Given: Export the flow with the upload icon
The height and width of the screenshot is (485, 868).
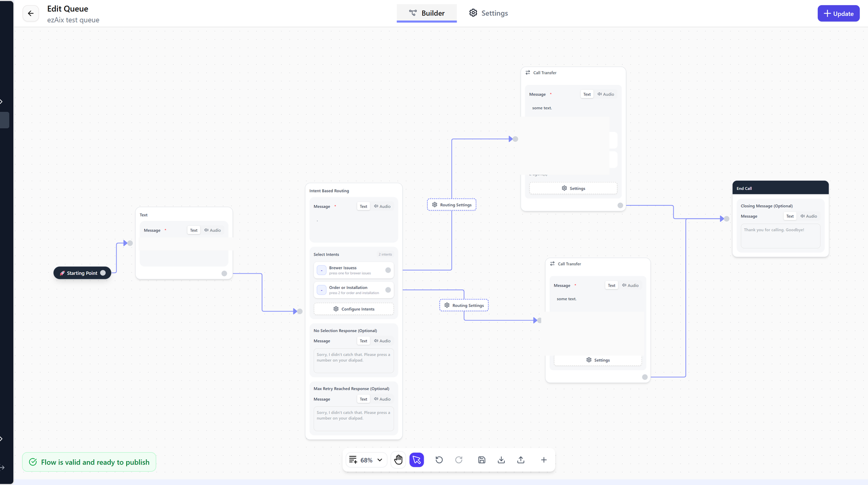Looking at the screenshot, I should pyautogui.click(x=521, y=460).
